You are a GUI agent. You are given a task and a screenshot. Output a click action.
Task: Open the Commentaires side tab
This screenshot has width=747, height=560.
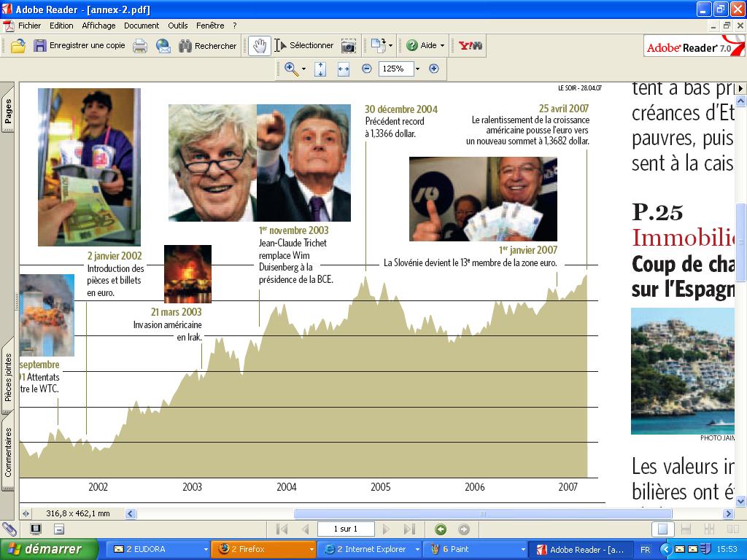[x=8, y=452]
